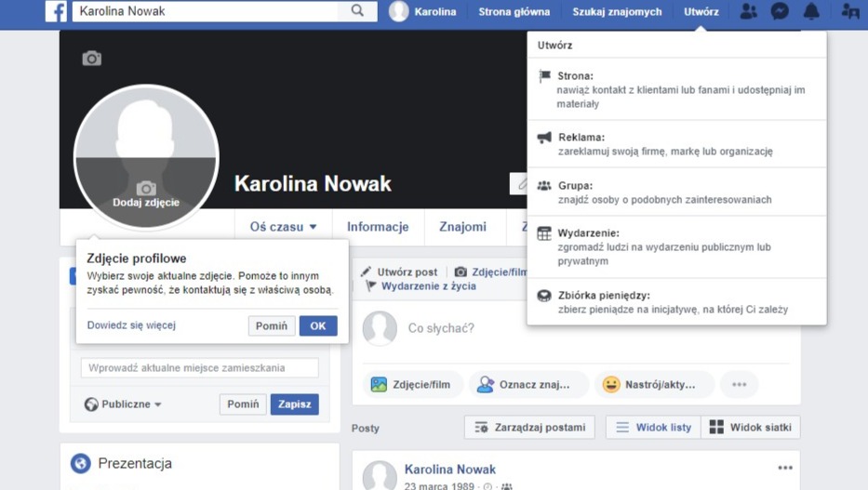Screen dimensions: 868x490
Task: Click Wydarzenie z życia link
Action: click(421, 286)
